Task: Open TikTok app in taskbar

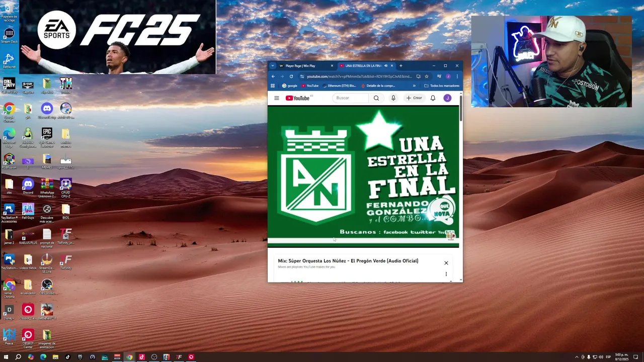Action: pyautogui.click(x=68, y=357)
